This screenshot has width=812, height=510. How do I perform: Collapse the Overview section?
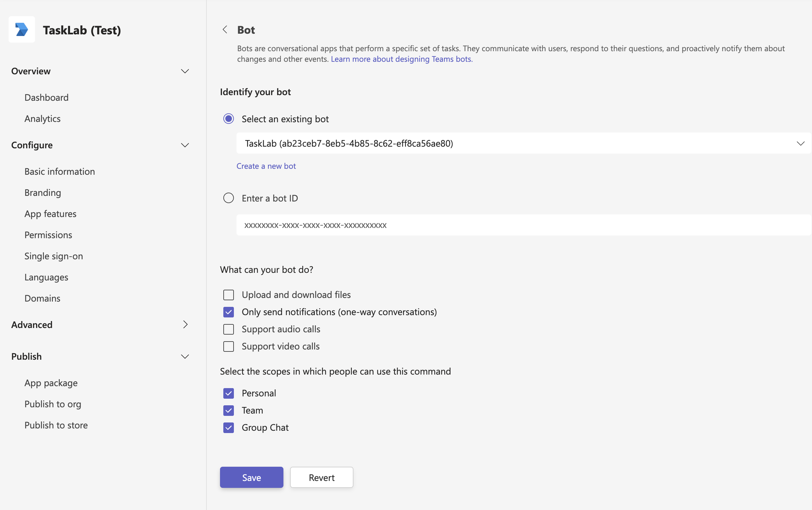point(185,71)
